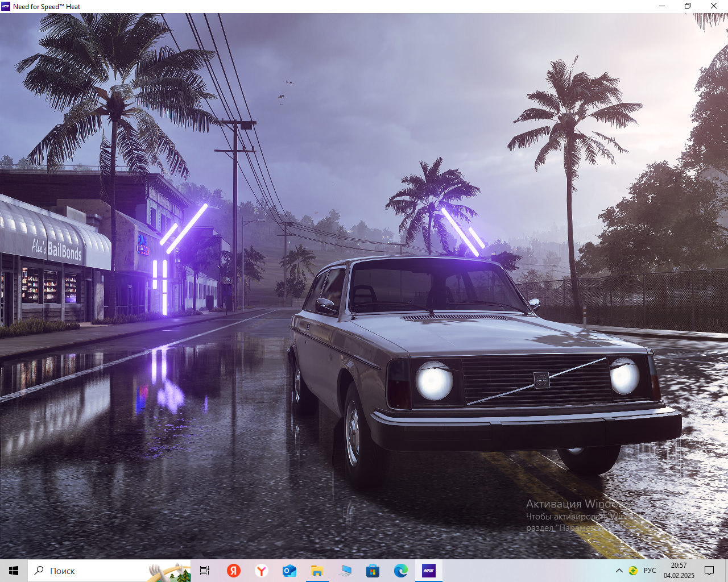Viewport: 728px width, 582px height.
Task: Open Outlook from the taskbar
Action: pyautogui.click(x=289, y=571)
